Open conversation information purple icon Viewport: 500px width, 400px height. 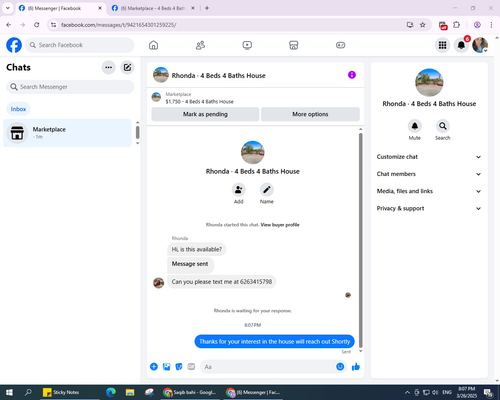click(x=352, y=75)
